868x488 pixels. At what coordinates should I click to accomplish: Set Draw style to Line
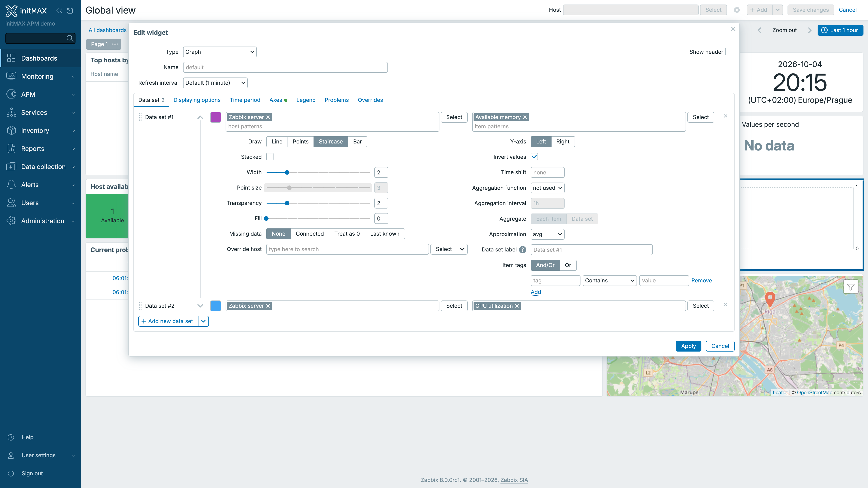[277, 141]
